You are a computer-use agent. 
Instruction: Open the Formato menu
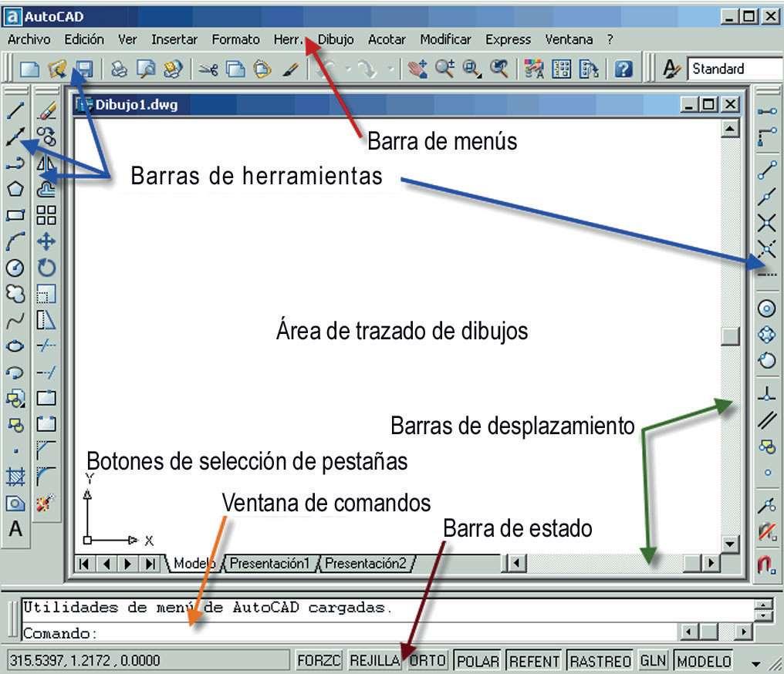235,39
